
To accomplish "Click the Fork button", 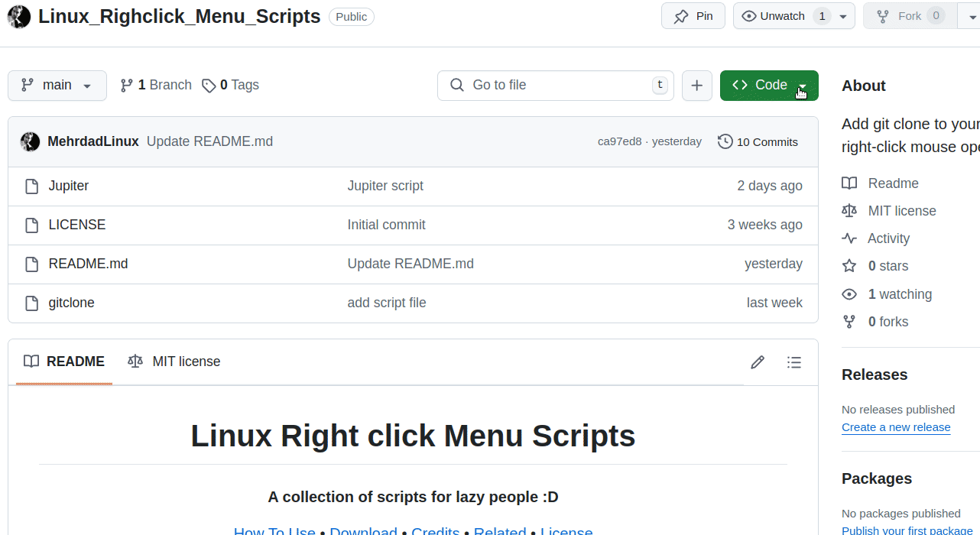I will (x=910, y=16).
